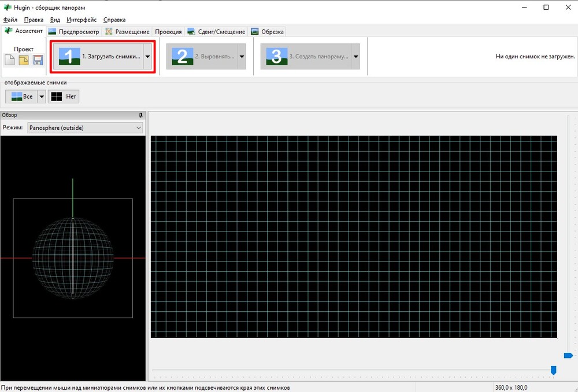
Task: Click the save project floppy disk icon
Action: (x=38, y=60)
